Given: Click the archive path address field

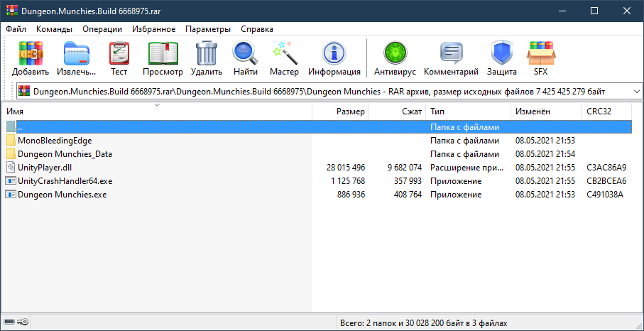Looking at the screenshot, I should (x=330, y=91).
